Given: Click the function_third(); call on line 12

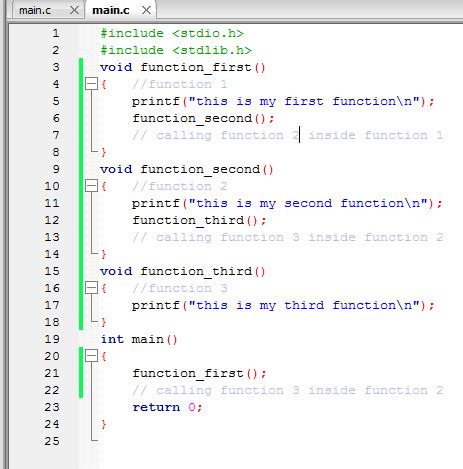Looking at the screenshot, I should click(199, 220).
